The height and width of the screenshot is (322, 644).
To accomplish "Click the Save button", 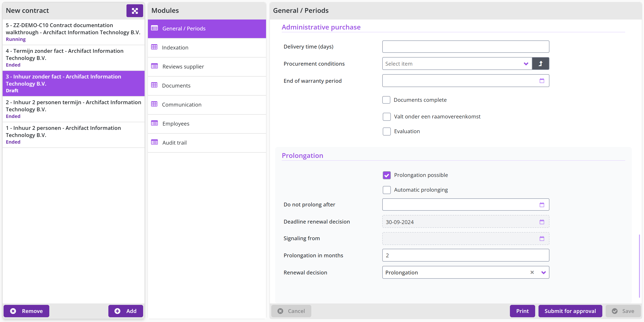I will tap(623, 311).
